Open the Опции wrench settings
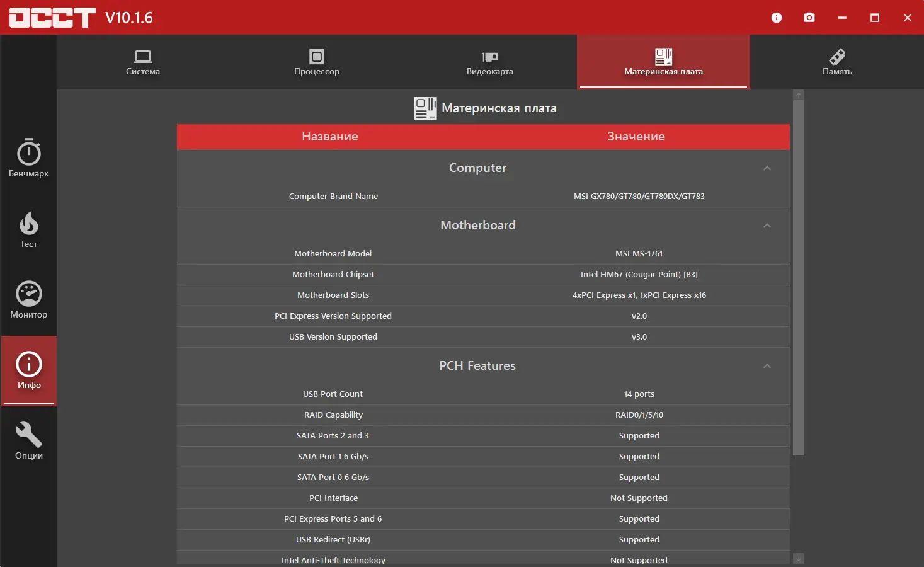Viewport: 924px width, 567px height. [x=28, y=441]
